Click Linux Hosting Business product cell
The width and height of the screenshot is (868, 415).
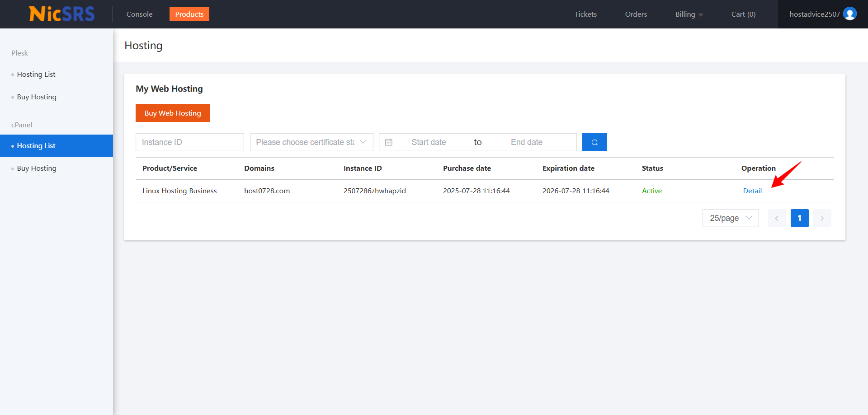179,191
